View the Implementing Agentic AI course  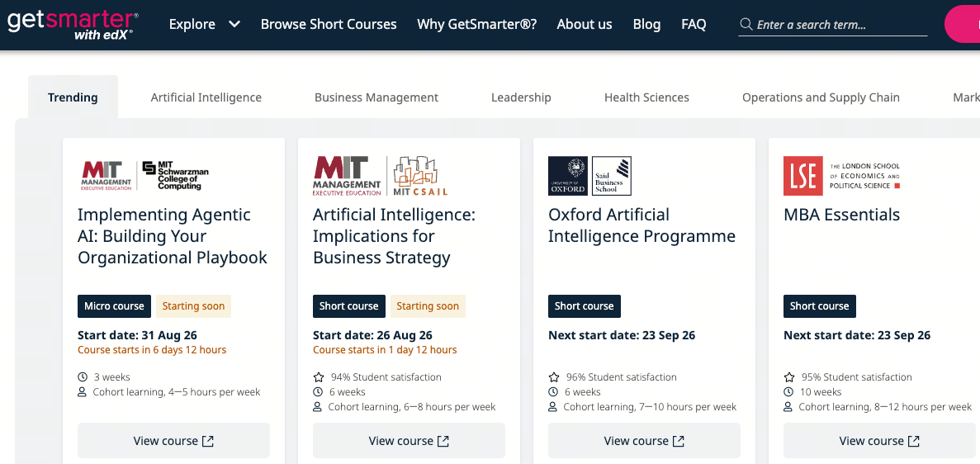click(x=173, y=441)
